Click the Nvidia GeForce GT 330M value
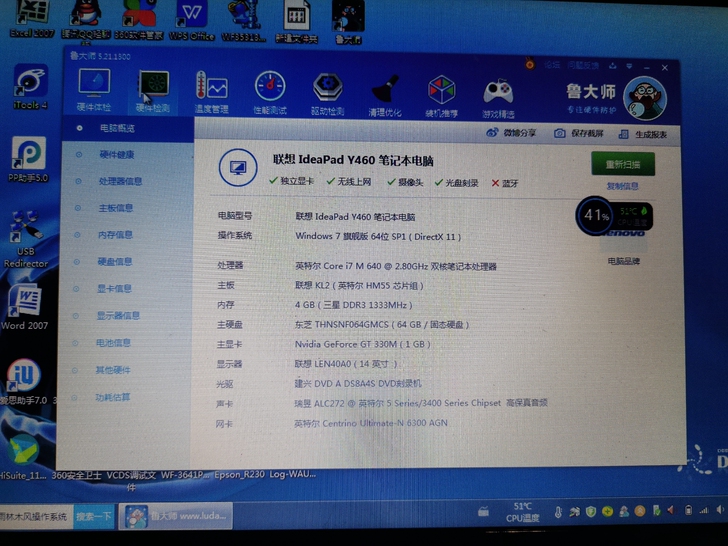Viewport: 728px width, 546px height. coord(363,344)
